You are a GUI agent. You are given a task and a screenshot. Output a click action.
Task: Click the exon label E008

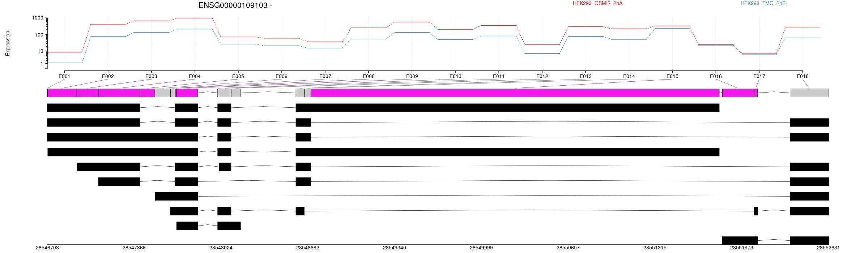pyautogui.click(x=369, y=76)
